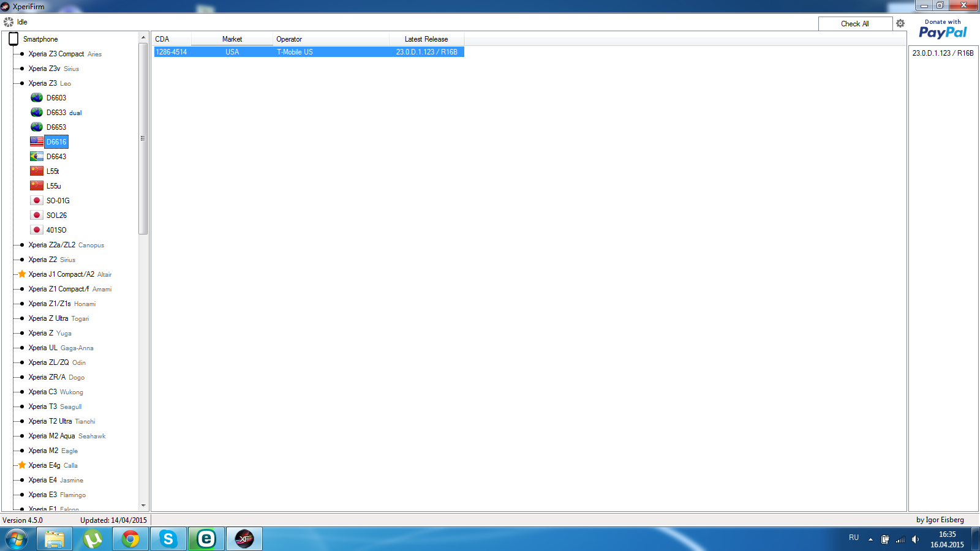
Task: Click the Japan flag icon for SOL26
Action: [x=37, y=216]
